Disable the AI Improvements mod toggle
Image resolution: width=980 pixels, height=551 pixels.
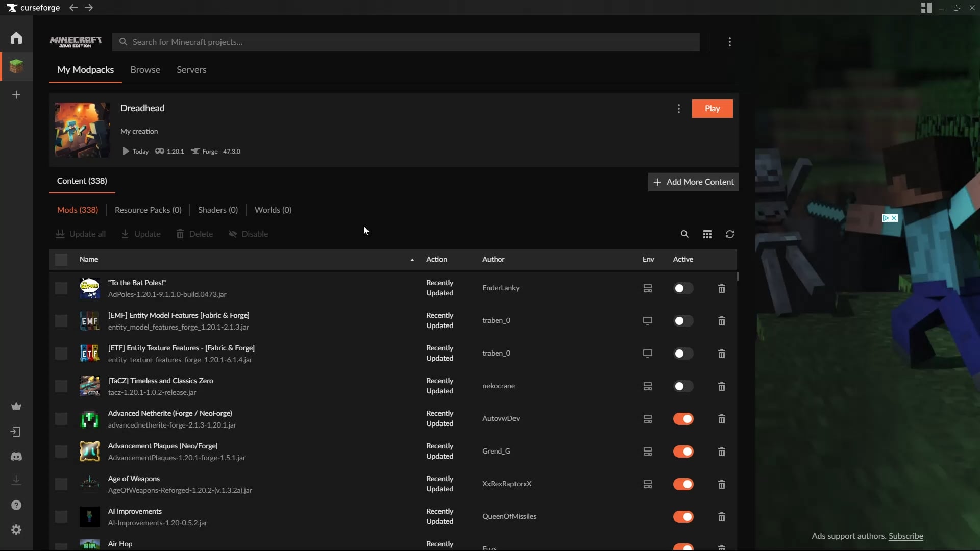click(x=683, y=517)
